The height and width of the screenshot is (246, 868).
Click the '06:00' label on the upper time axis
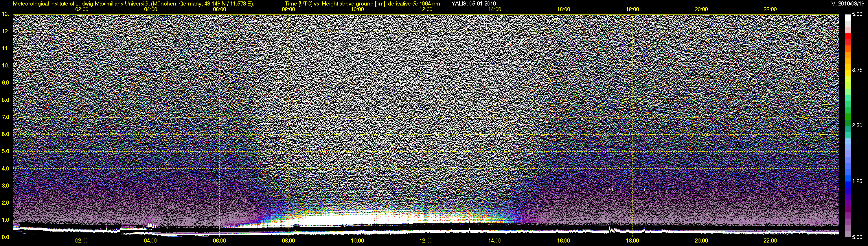tap(219, 10)
